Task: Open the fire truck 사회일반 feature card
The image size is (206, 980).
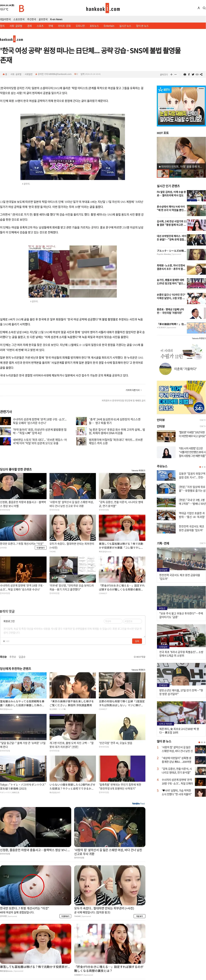Action: (x=181, y=641)
